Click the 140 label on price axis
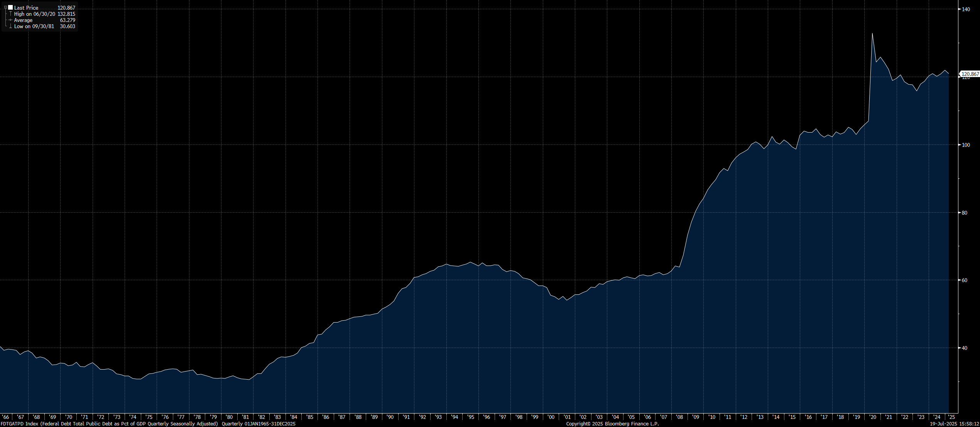This screenshot has width=980, height=427. [966, 9]
